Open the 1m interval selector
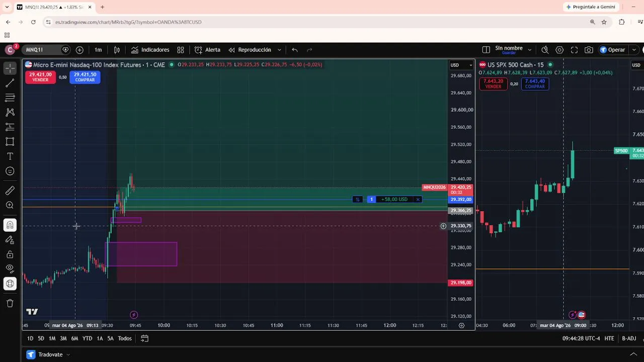Viewport: 644px width, 362px height. 98,50
